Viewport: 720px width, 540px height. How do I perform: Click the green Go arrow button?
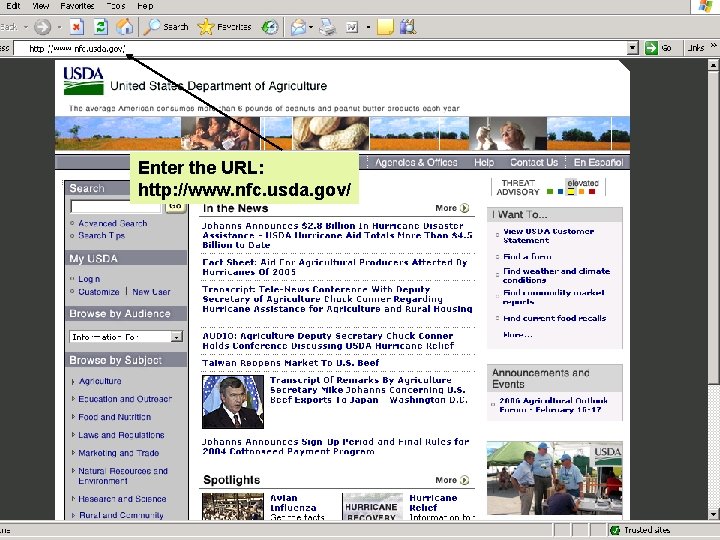pos(651,48)
